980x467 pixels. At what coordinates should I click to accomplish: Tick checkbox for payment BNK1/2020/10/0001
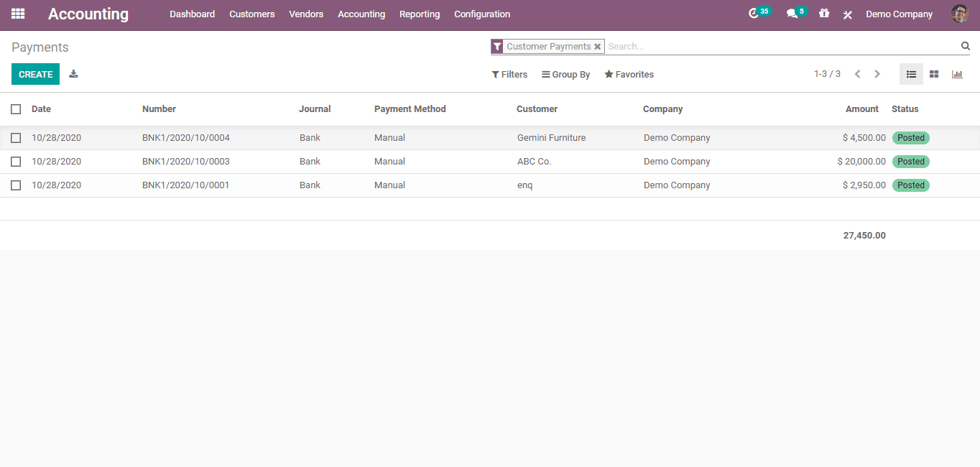pyautogui.click(x=16, y=185)
